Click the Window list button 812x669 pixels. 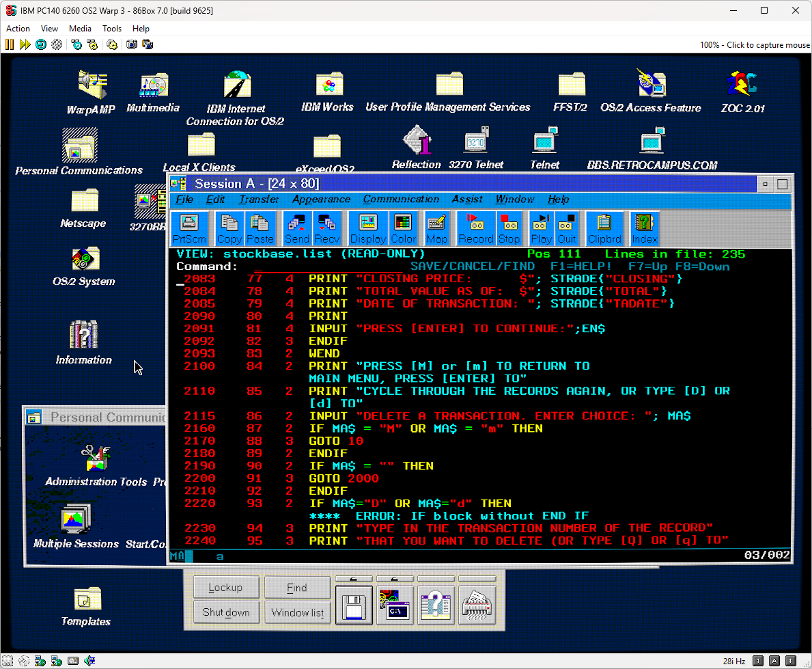[x=297, y=612]
